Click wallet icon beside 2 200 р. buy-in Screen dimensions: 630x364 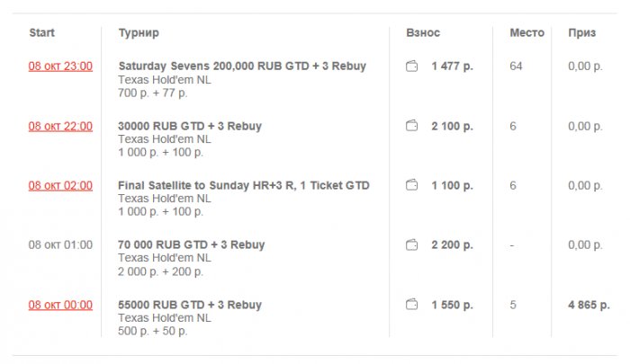pos(412,245)
